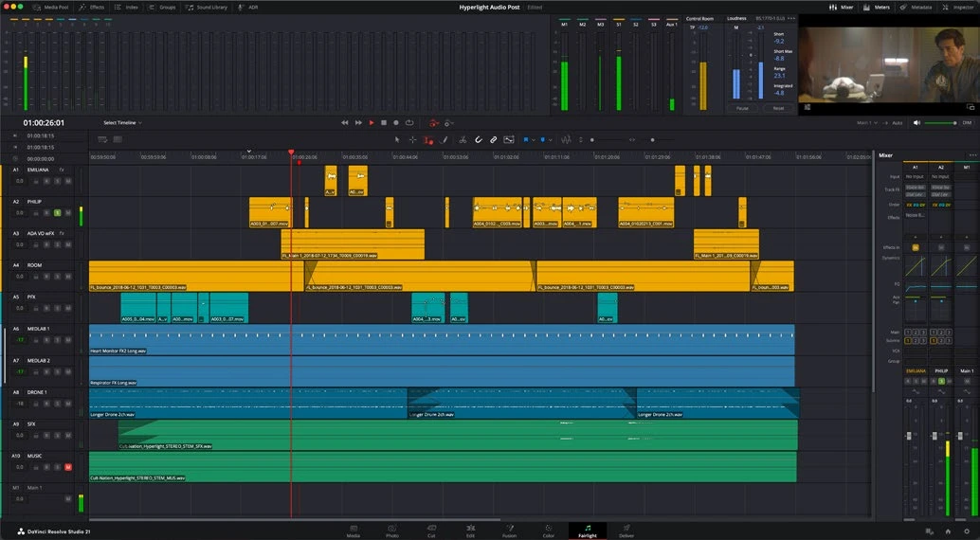The image size is (980, 540).
Task: Toggle loop playback in transport
Action: pos(409,123)
